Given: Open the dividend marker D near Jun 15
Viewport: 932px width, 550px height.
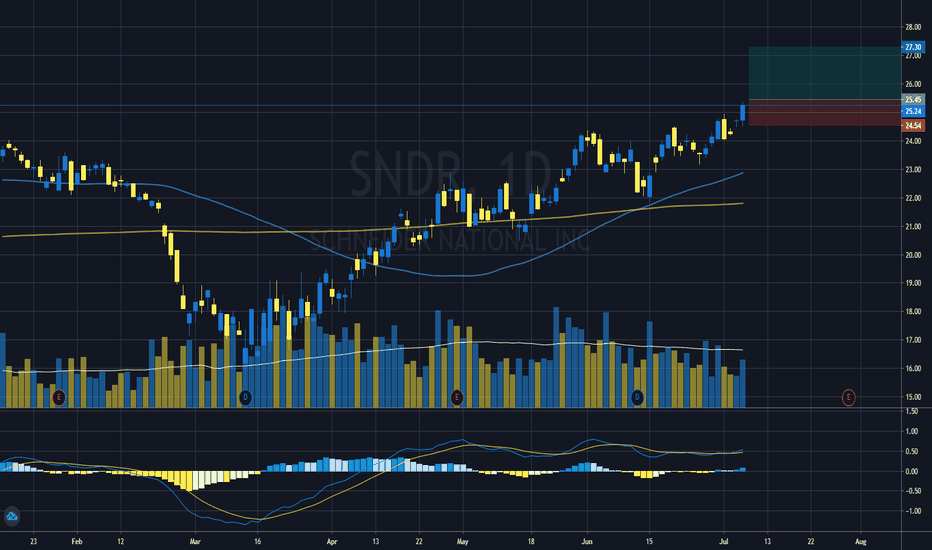Looking at the screenshot, I should [637, 397].
